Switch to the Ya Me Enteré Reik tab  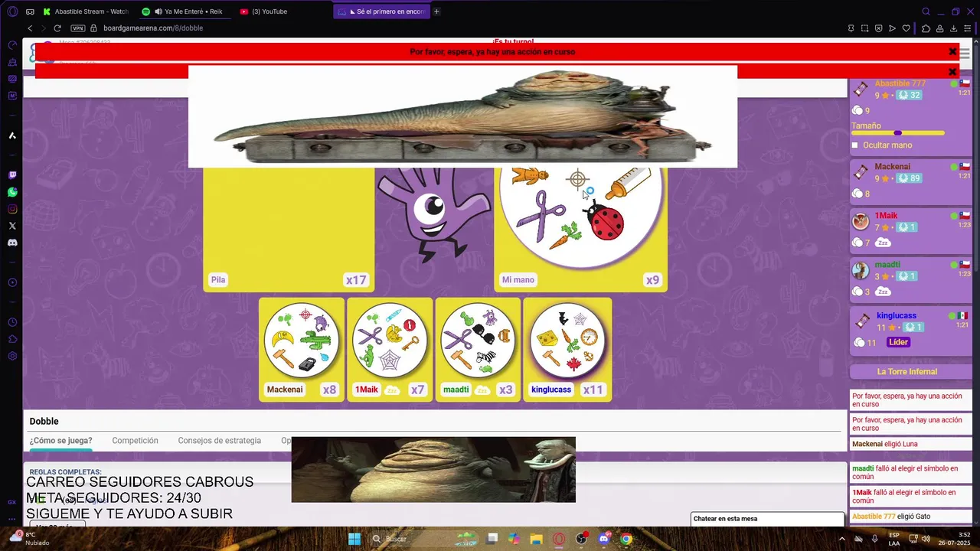tap(185, 11)
